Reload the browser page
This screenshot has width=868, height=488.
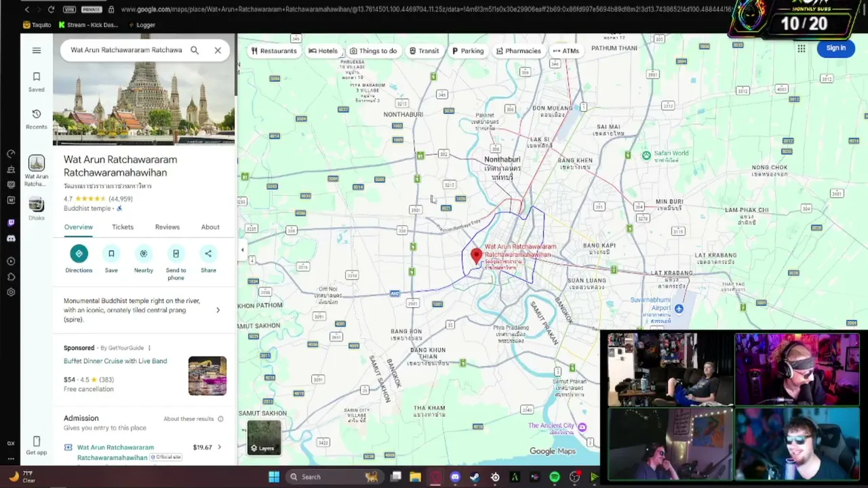51,9
